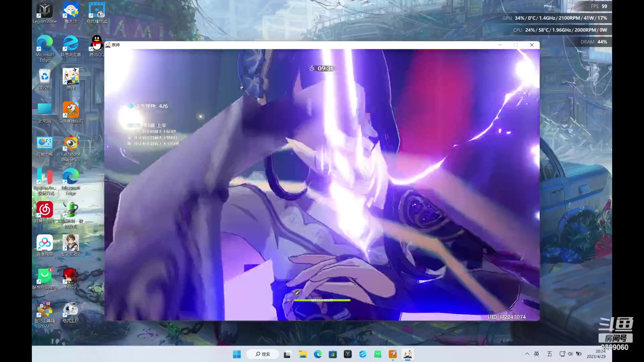Expand the system tray hidden icons chevron
Viewport: 644px width, 362px height.
point(527,354)
